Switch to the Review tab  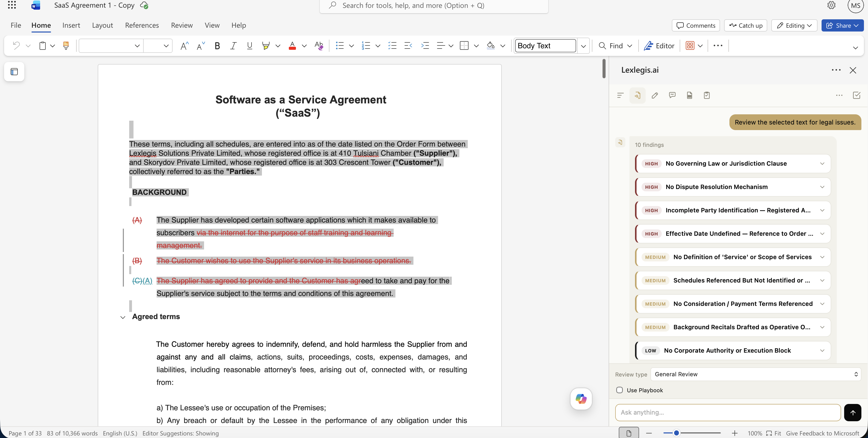[x=182, y=25]
